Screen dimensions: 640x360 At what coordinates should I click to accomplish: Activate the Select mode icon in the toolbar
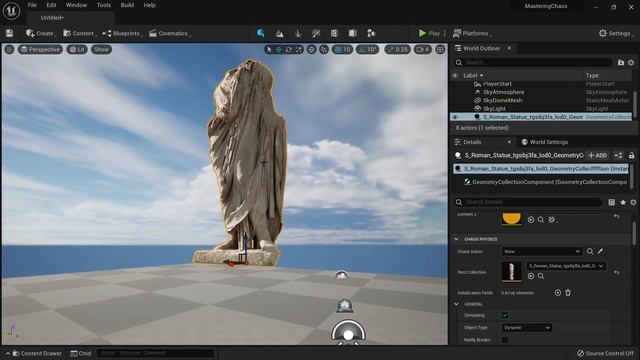tap(260, 33)
